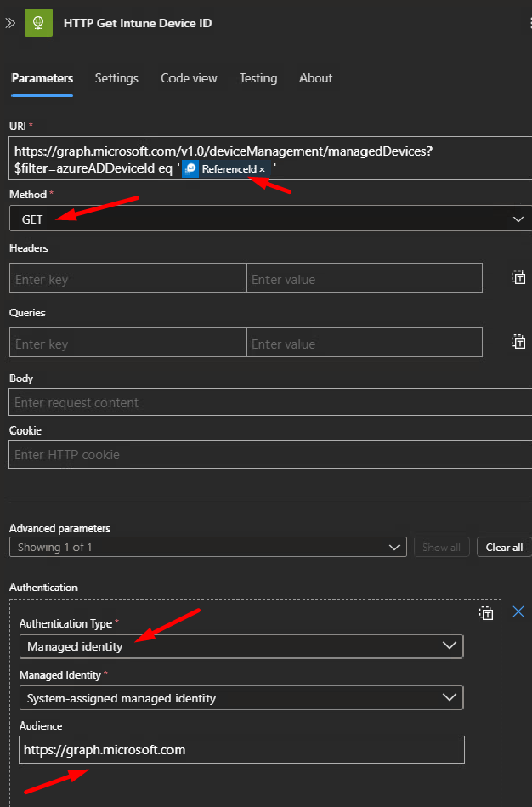Click the ReferenceId token icon in URI

pos(191,169)
